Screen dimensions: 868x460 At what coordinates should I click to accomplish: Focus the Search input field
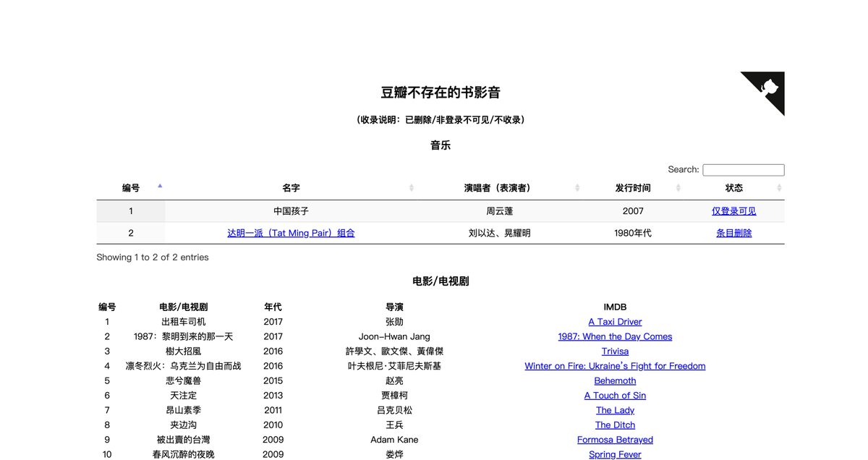pyautogui.click(x=744, y=170)
